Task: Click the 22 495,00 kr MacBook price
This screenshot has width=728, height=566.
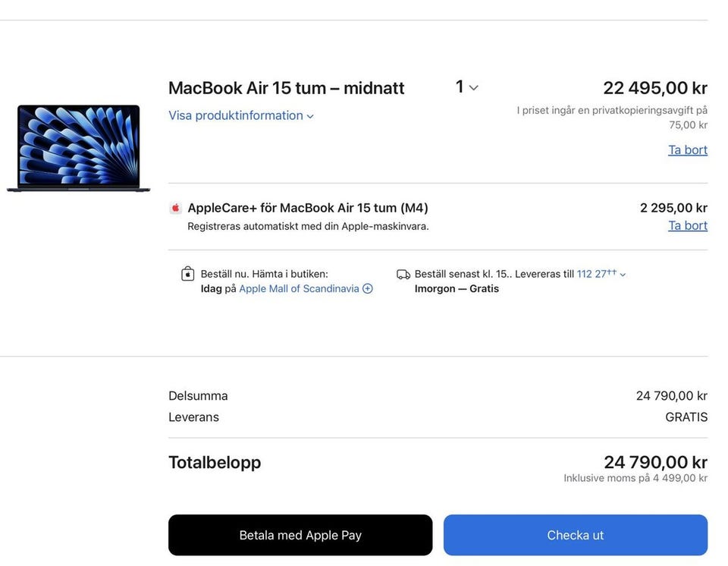Action: pos(655,88)
